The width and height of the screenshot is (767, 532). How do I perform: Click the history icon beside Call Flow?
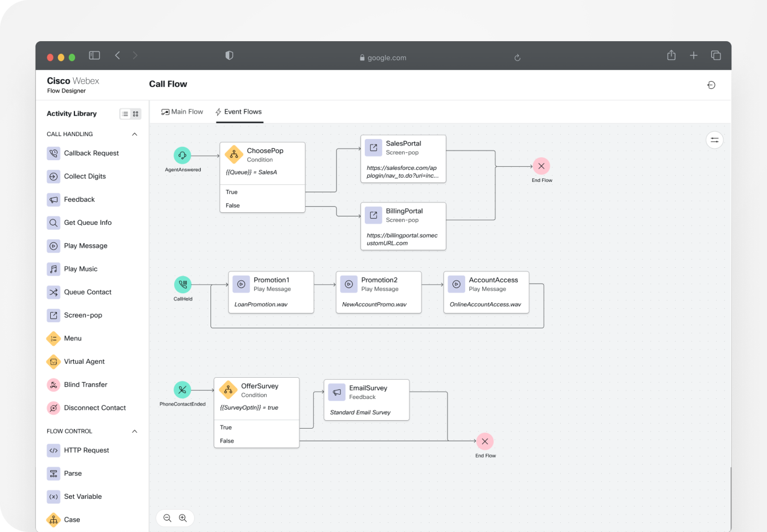711,85
